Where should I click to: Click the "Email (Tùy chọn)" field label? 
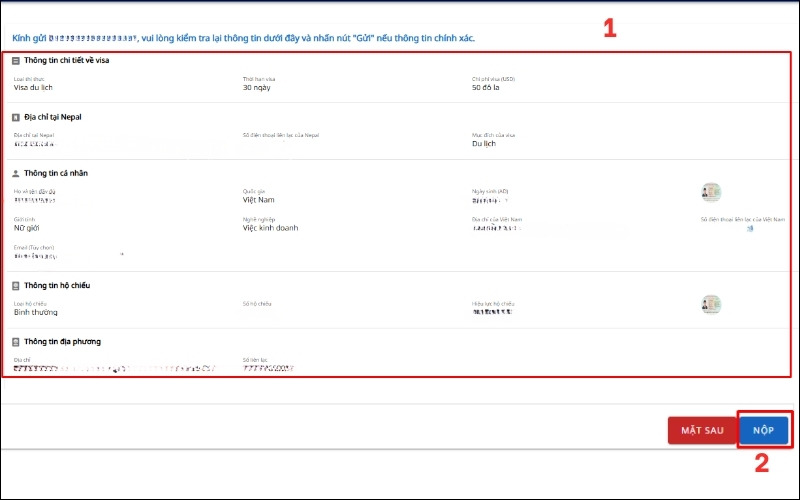pos(34,247)
